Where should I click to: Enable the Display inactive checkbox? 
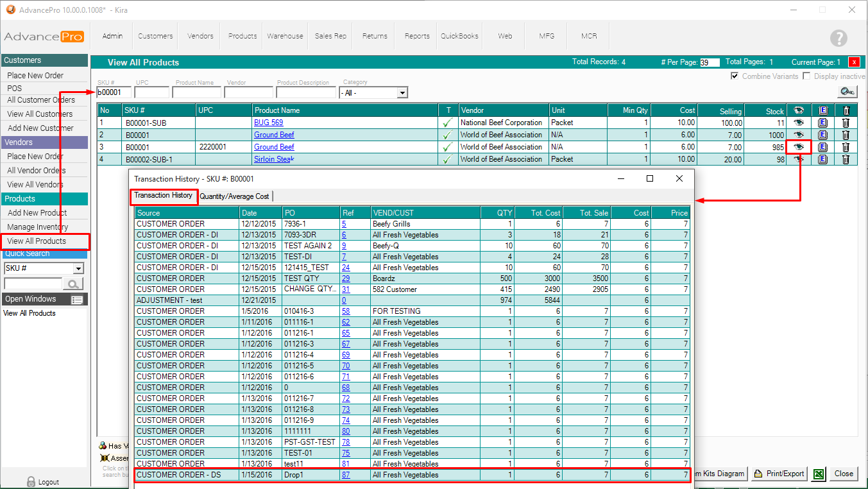[x=807, y=76]
